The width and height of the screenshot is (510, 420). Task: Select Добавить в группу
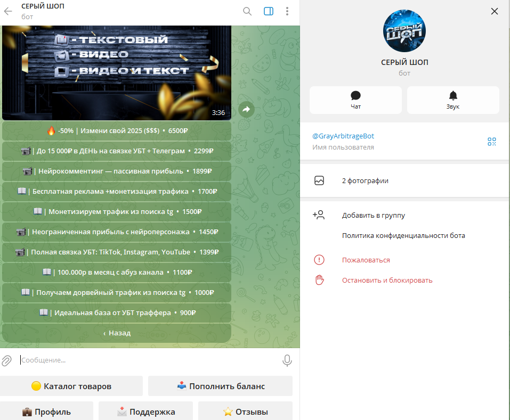(373, 216)
